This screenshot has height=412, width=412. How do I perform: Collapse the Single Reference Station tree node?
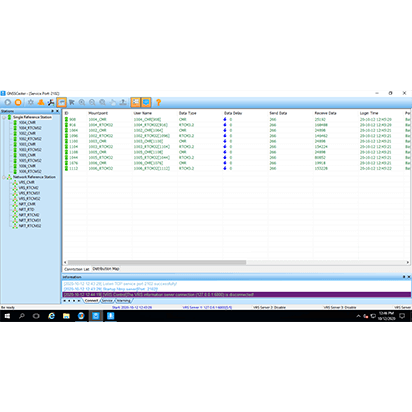(x=4, y=117)
